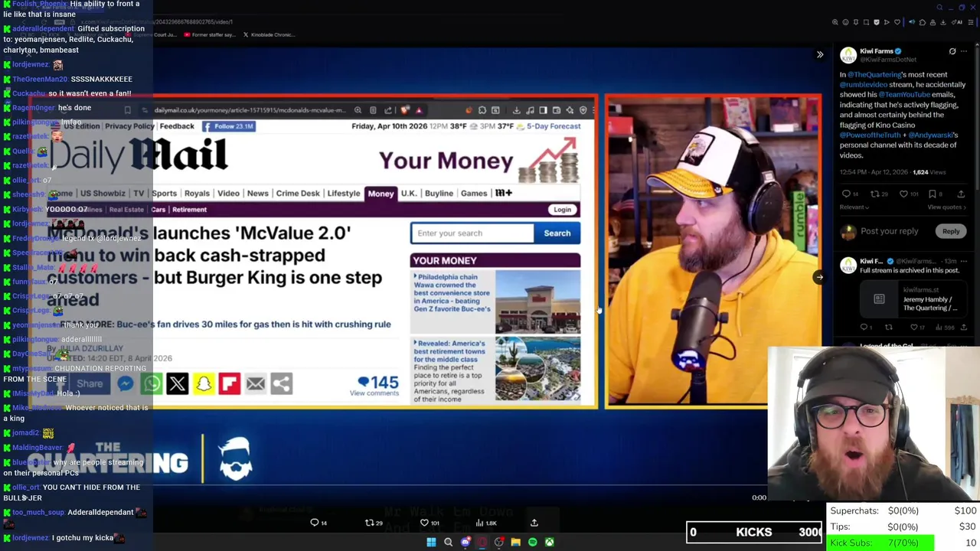Click the X share icon under the article
Viewport: 980px width, 551px height.
(178, 383)
